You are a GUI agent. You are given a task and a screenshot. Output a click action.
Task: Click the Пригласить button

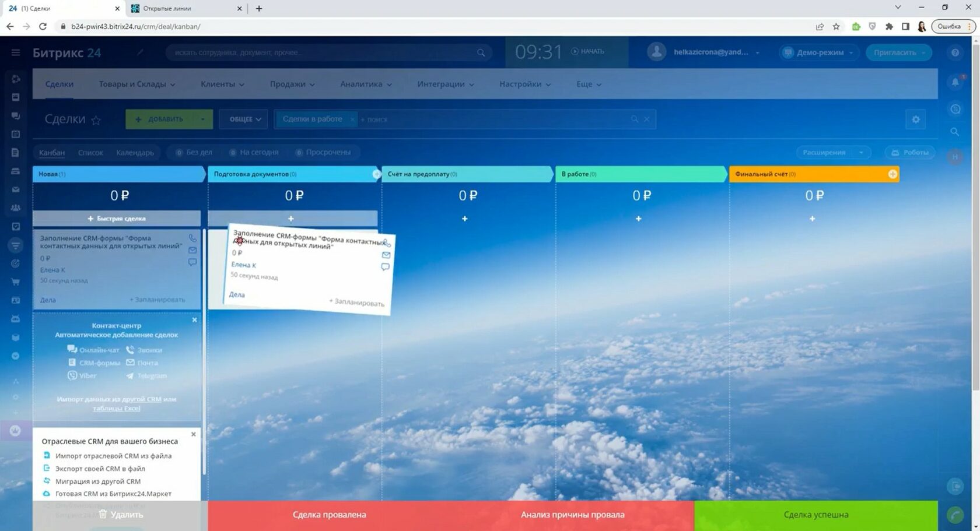coord(898,52)
